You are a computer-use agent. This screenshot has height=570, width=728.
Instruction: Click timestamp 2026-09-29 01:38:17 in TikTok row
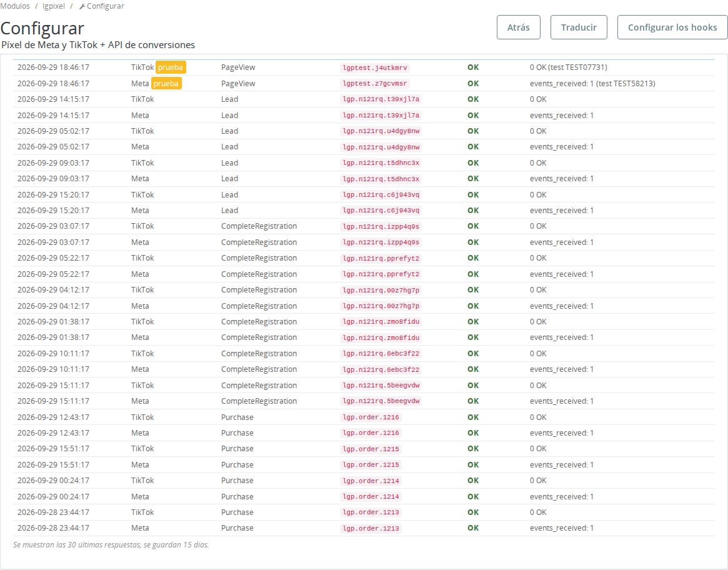click(x=53, y=322)
